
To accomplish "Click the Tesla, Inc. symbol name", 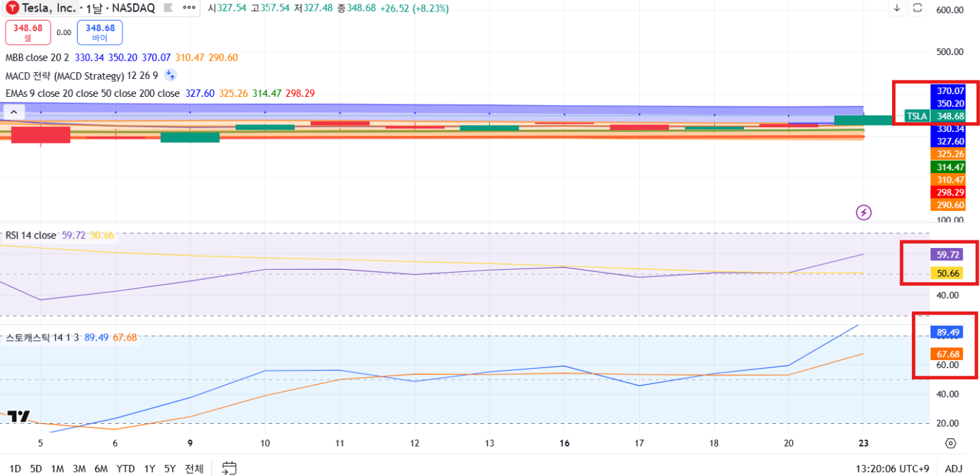I will click(x=49, y=8).
